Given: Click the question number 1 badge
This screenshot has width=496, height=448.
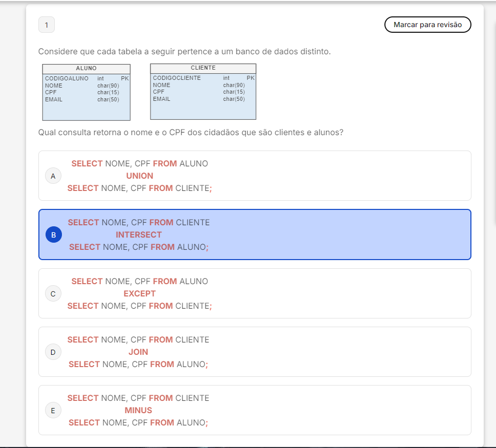Looking at the screenshot, I should (47, 25).
